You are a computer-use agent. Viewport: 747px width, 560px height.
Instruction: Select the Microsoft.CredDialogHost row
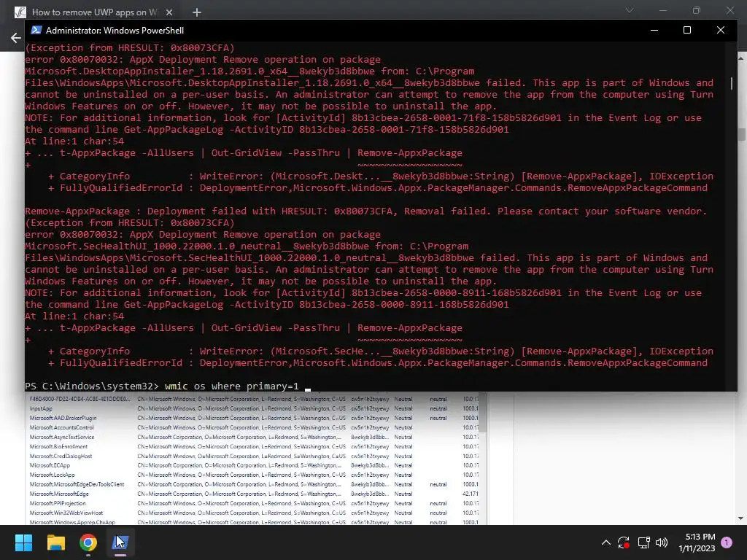click(253, 456)
